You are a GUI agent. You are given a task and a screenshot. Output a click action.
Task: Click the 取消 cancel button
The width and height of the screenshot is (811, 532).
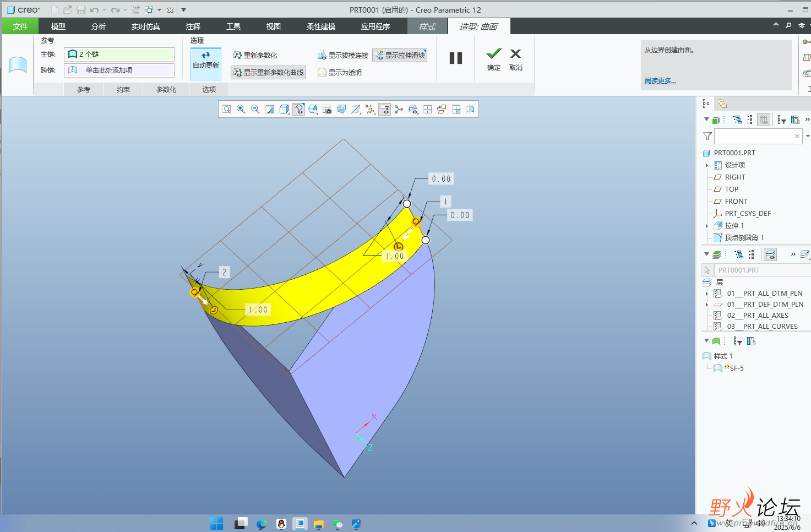pyautogui.click(x=516, y=59)
